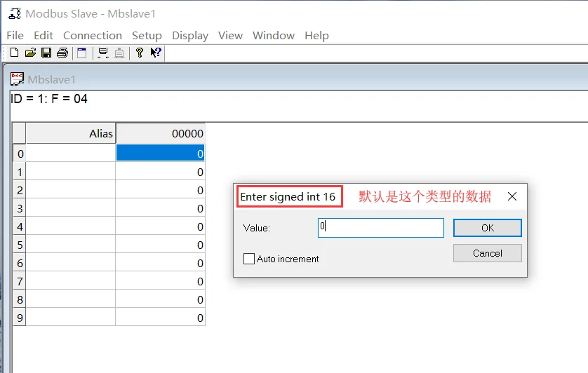Image resolution: width=588 pixels, height=373 pixels.
Task: Open About via question mark icon
Action: point(140,53)
